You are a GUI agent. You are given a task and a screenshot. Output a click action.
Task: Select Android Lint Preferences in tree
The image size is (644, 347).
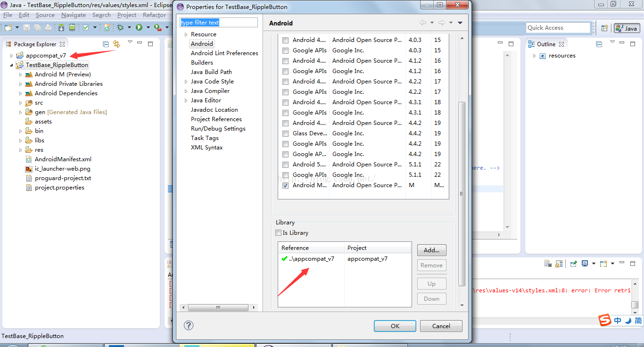pos(224,53)
